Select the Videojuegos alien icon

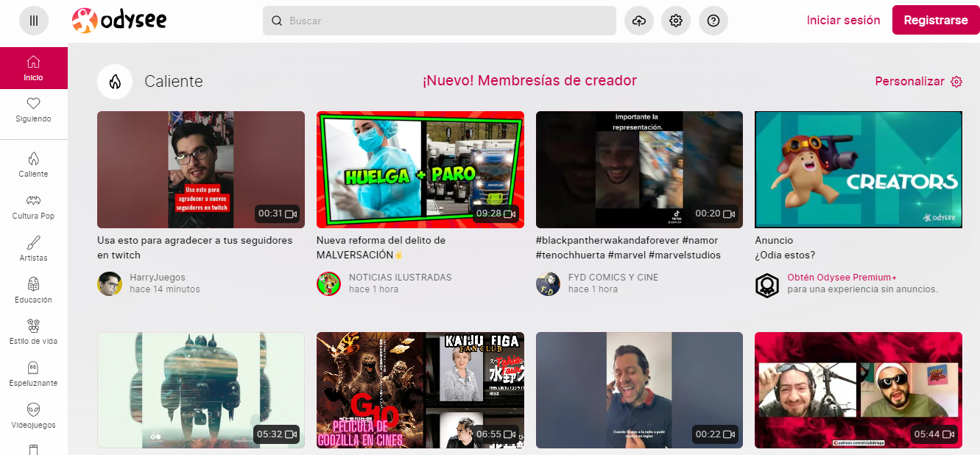click(x=33, y=409)
